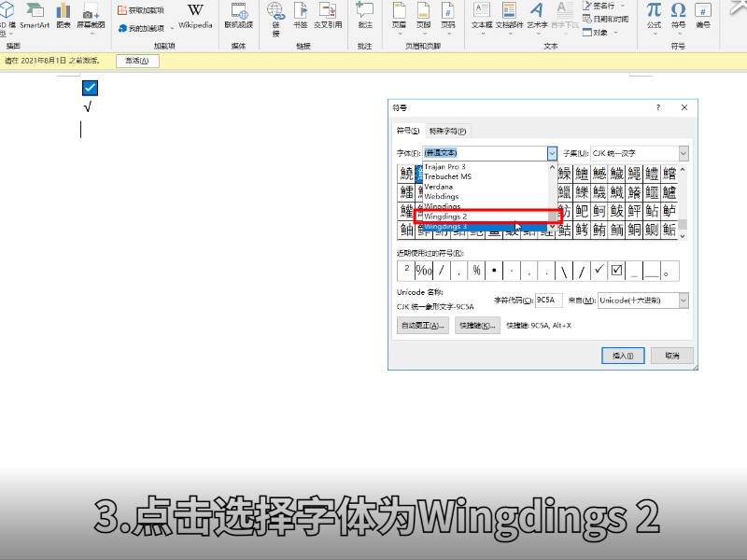Open the Wikipedia add-in
The width and height of the screenshot is (747, 560).
pyautogui.click(x=195, y=17)
